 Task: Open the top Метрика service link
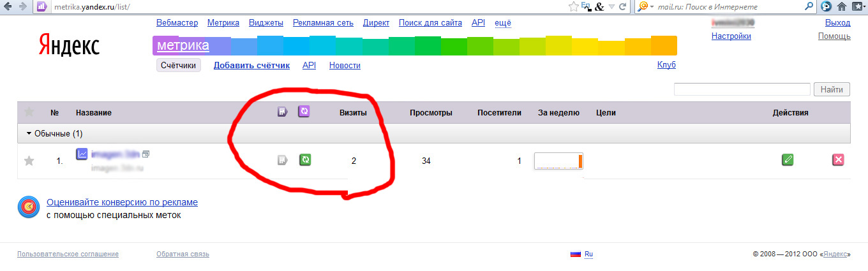[223, 23]
